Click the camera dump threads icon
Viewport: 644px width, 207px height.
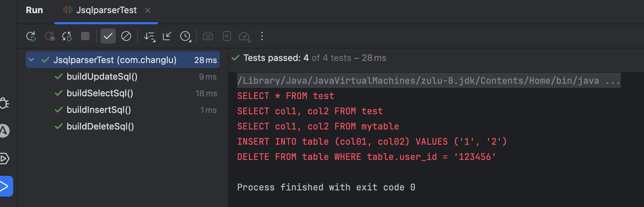[x=208, y=36]
